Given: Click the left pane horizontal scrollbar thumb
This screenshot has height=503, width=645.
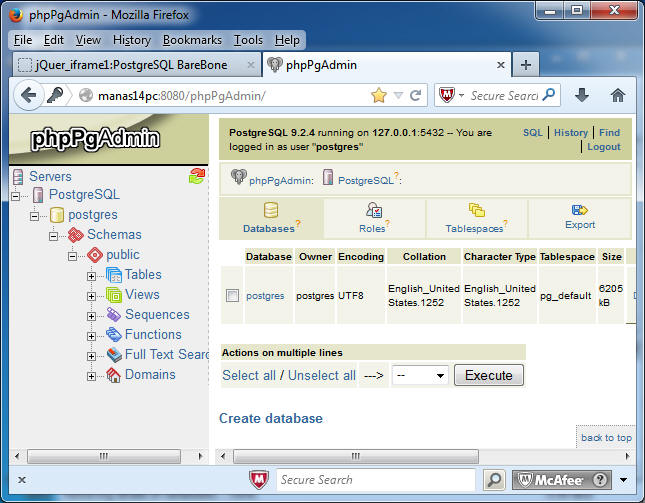Looking at the screenshot, I should pos(104,456).
